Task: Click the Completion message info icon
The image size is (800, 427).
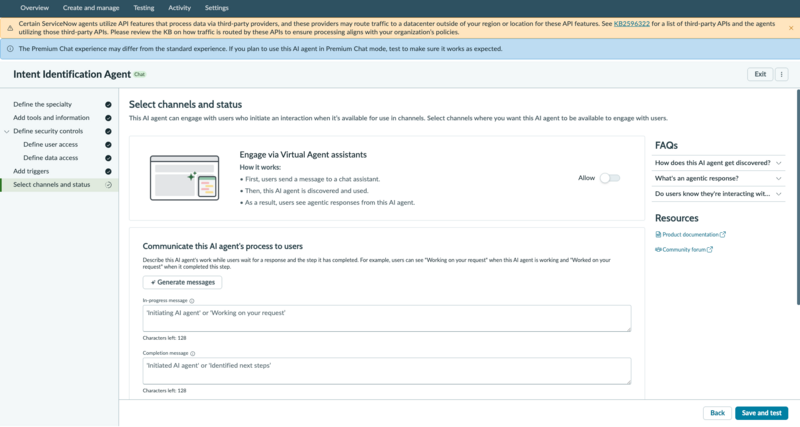Action: coord(193,354)
